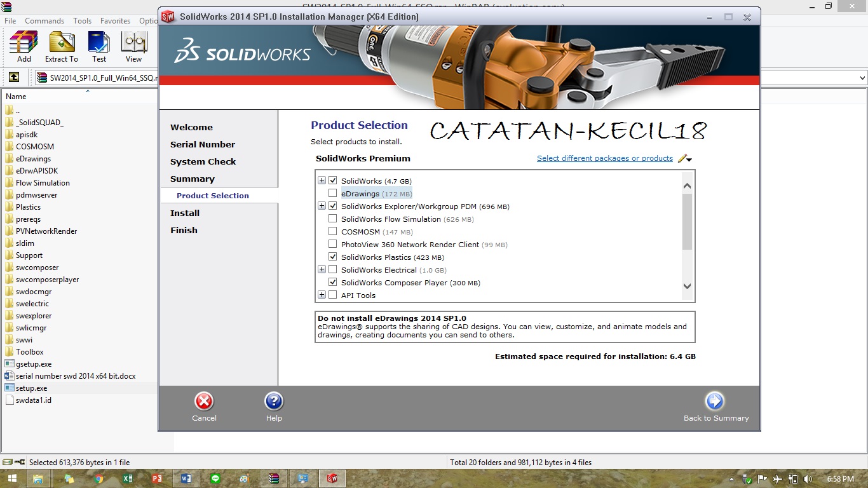Check the SolidWorks Flow Simulation checkbox

point(332,219)
